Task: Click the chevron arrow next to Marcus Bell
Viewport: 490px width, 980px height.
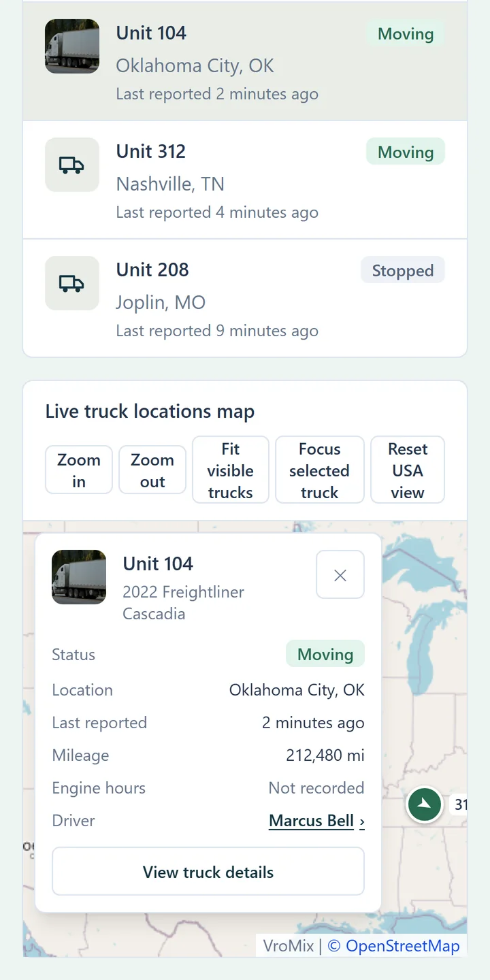Action: [x=362, y=821]
